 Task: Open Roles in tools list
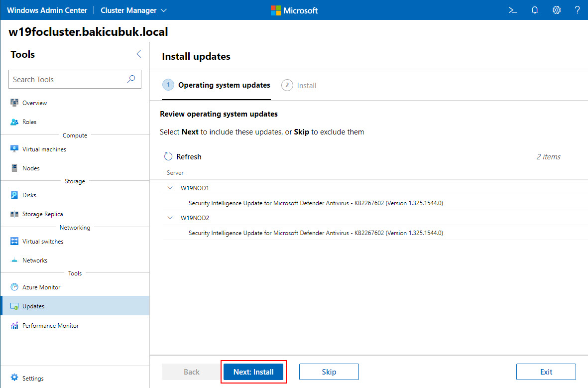pyautogui.click(x=29, y=122)
